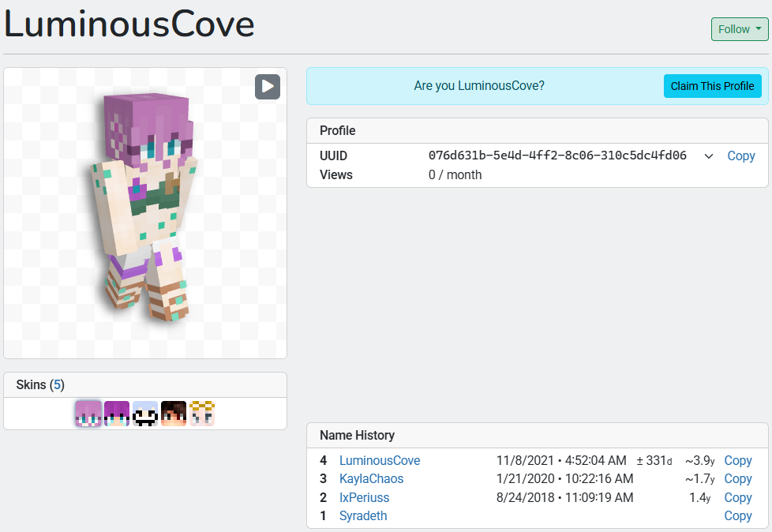The width and height of the screenshot is (772, 532).
Task: Open the LuminousCove name history link
Action: pos(380,460)
